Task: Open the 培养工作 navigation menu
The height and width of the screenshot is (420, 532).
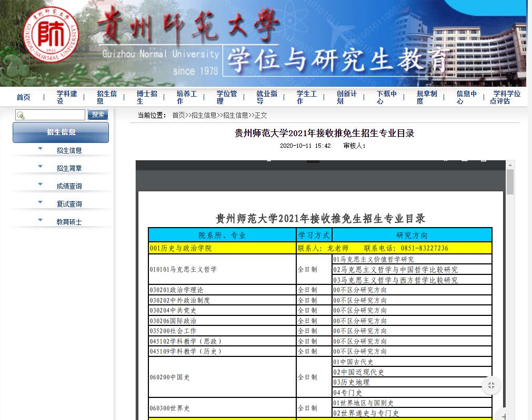Action: 187,97
